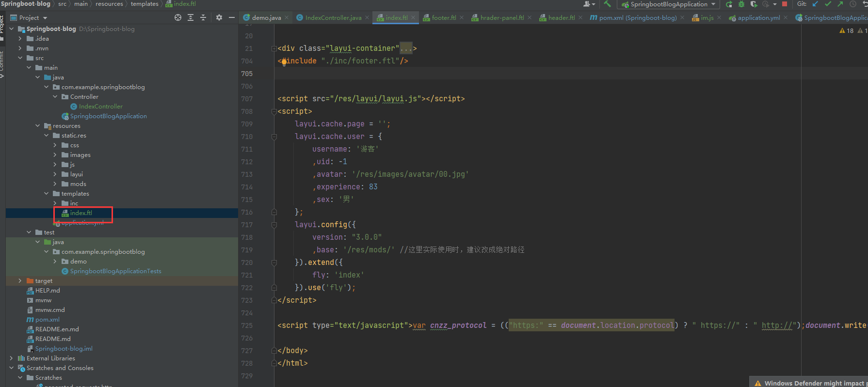Click the Rerun application icon
The width and height of the screenshot is (868, 387).
(729, 4)
